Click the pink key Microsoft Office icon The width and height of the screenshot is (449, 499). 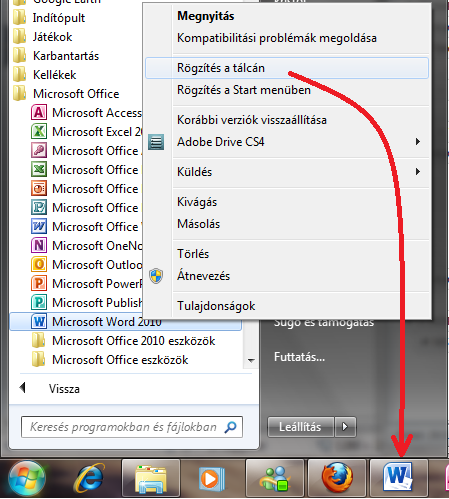(x=39, y=150)
